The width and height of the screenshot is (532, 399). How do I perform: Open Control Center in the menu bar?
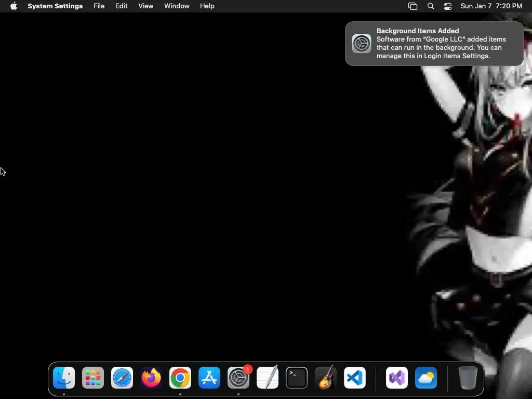[448, 6]
